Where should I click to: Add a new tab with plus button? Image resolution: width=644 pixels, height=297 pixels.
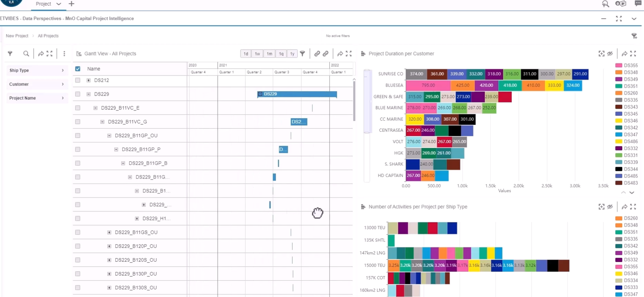pyautogui.click(x=72, y=4)
